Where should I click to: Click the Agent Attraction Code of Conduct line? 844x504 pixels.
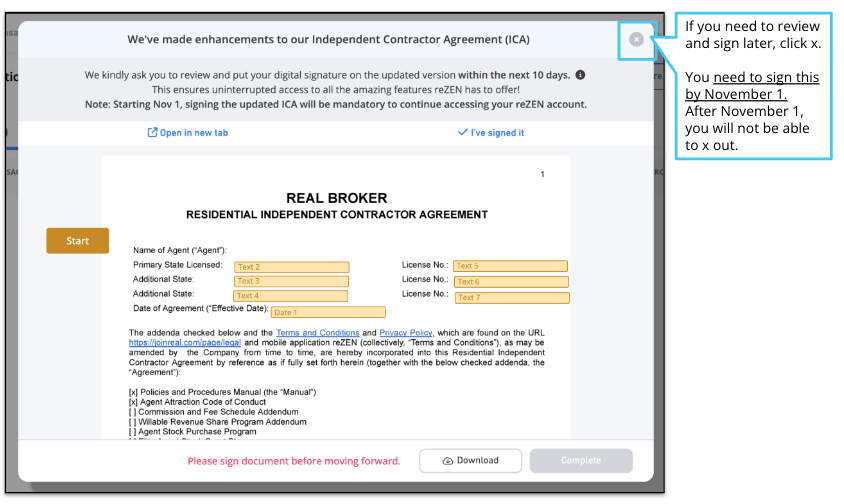197,402
